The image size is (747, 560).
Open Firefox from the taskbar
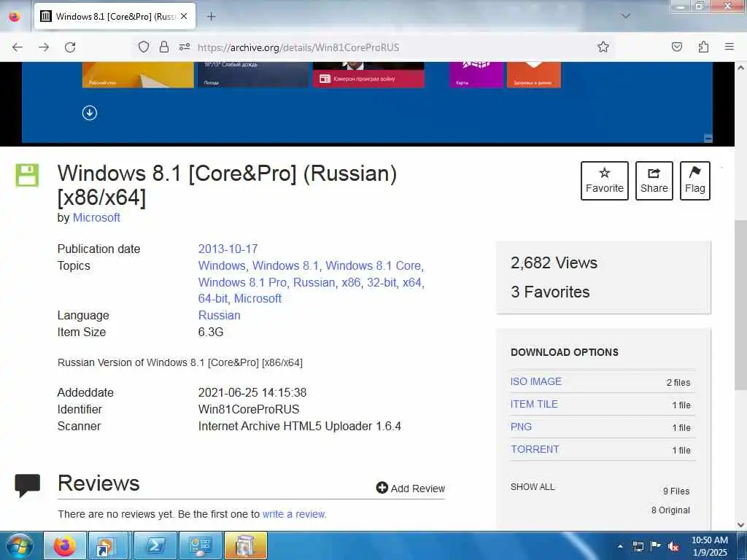point(65,545)
